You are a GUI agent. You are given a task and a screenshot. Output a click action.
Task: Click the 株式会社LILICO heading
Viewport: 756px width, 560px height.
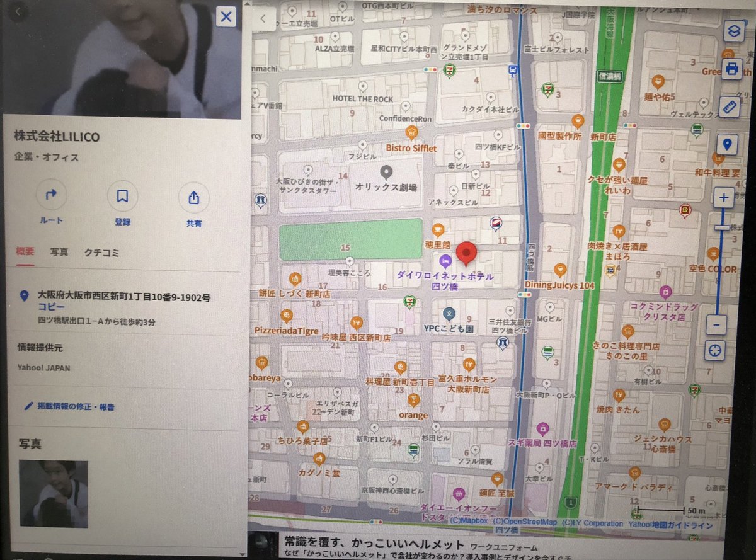[x=57, y=137]
